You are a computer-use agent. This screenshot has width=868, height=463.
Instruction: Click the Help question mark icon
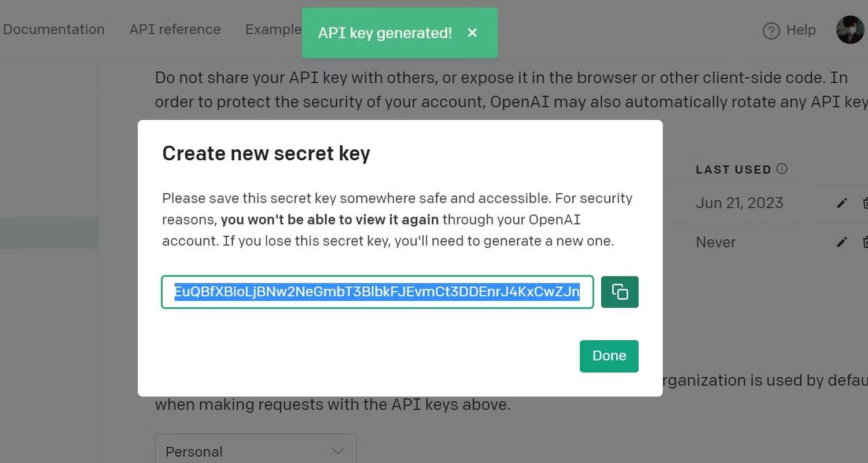coord(771,31)
